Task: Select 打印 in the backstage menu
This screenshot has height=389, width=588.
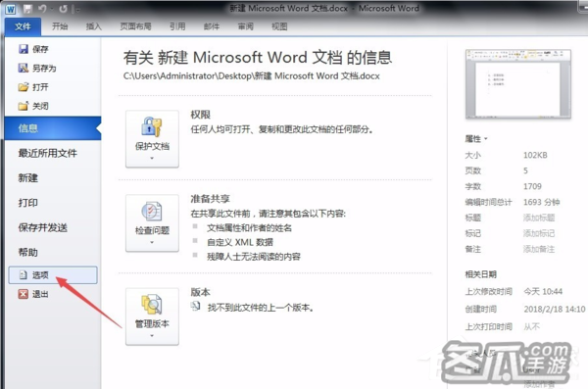Action: 28,203
